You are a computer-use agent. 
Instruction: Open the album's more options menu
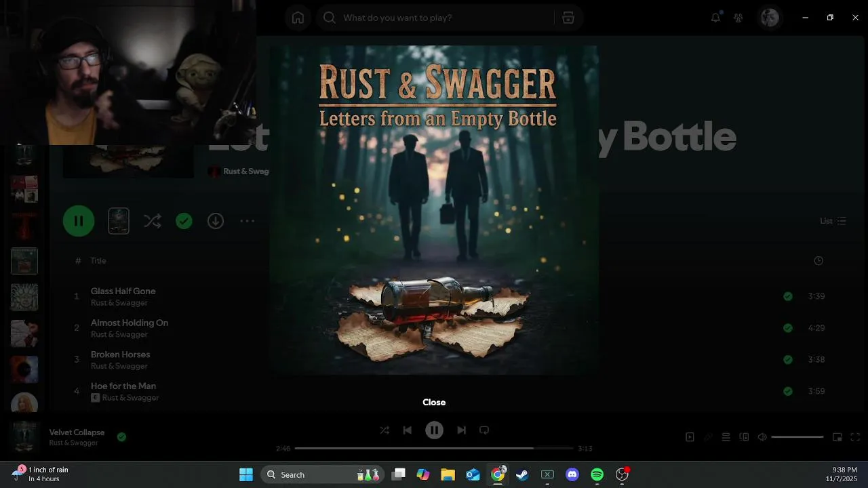(x=247, y=221)
